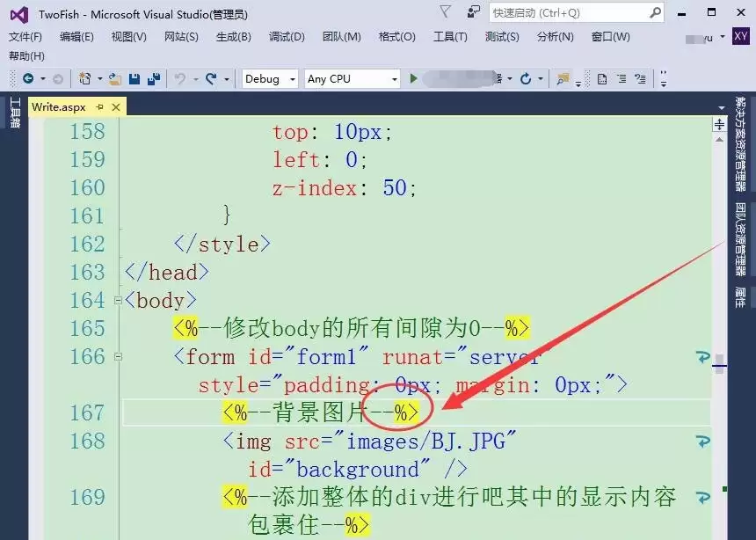The image size is (756, 540).
Task: Click the Navigate Backward arrow icon
Action: (28, 79)
